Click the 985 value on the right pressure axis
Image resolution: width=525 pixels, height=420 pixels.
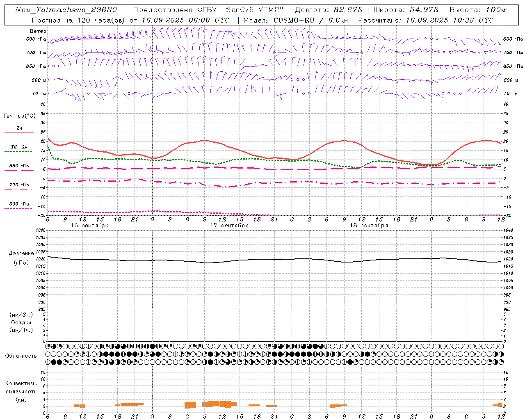(x=508, y=309)
